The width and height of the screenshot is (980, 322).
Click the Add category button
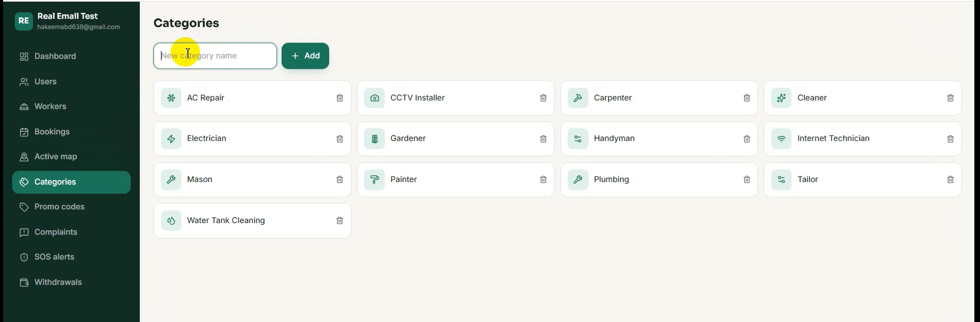coord(305,56)
